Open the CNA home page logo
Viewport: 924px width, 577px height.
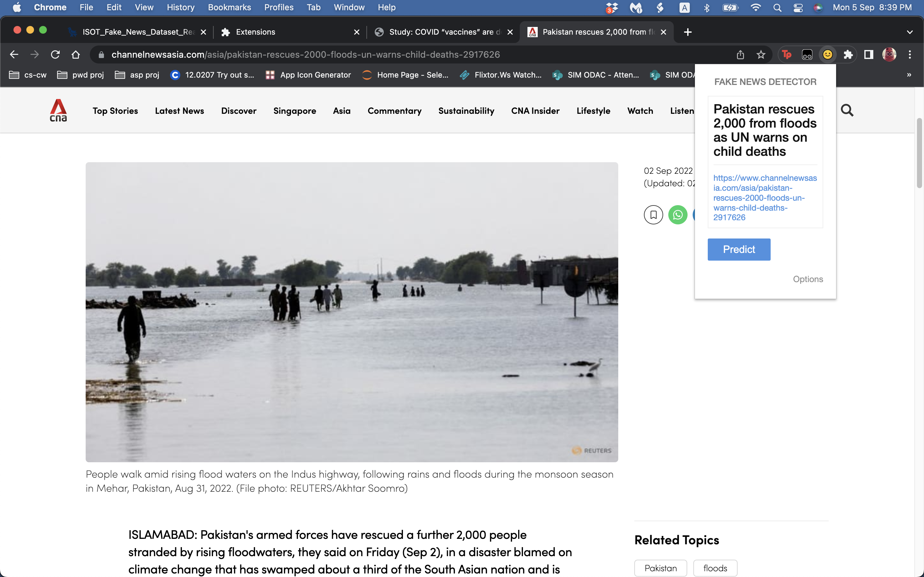pyautogui.click(x=58, y=110)
